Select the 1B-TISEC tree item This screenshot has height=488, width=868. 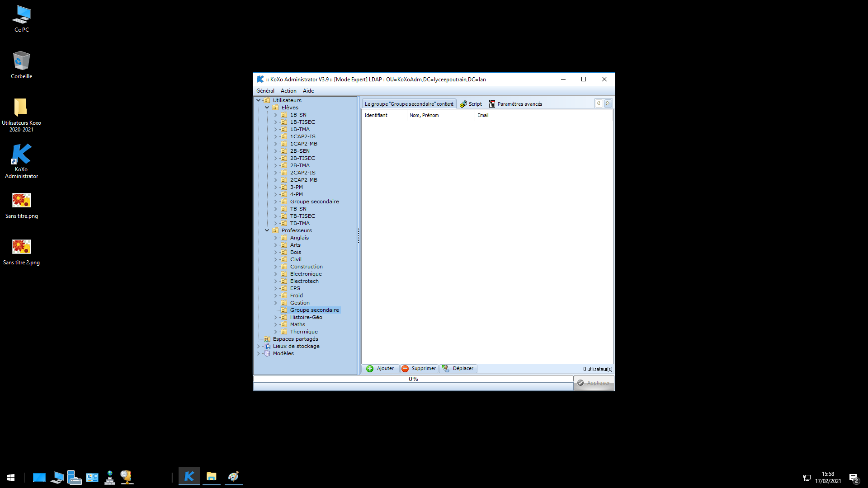tap(302, 122)
